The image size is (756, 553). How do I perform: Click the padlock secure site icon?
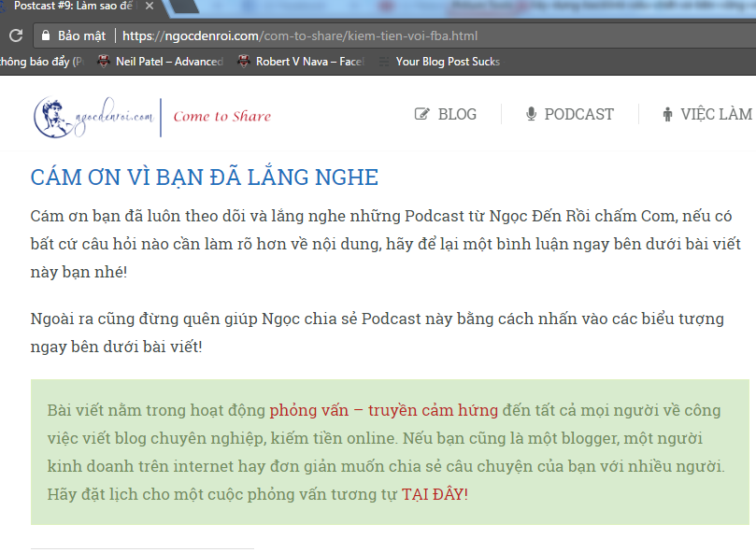click(x=46, y=35)
